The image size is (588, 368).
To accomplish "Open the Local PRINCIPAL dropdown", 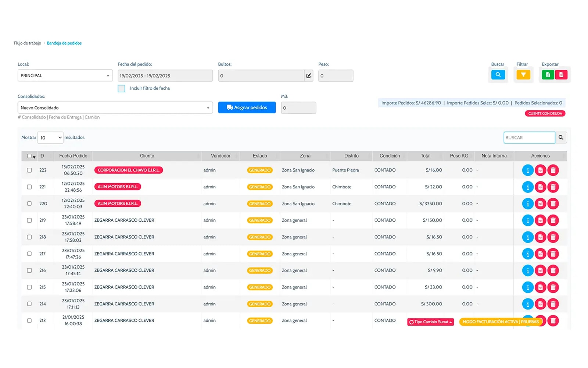I will point(65,76).
